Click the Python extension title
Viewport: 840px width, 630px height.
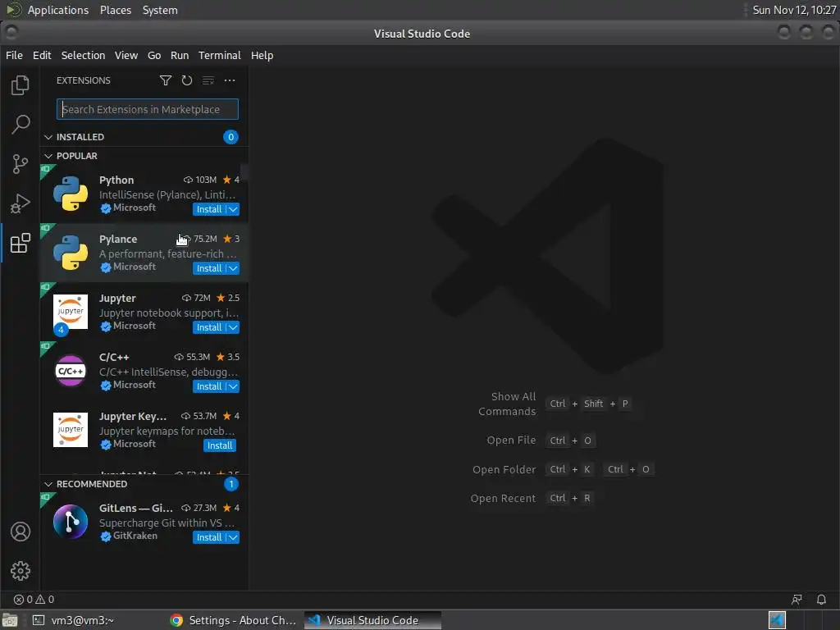coord(116,180)
